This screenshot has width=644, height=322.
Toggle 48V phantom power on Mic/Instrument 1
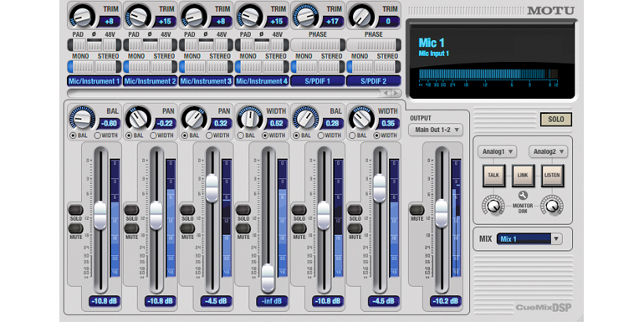110,45
